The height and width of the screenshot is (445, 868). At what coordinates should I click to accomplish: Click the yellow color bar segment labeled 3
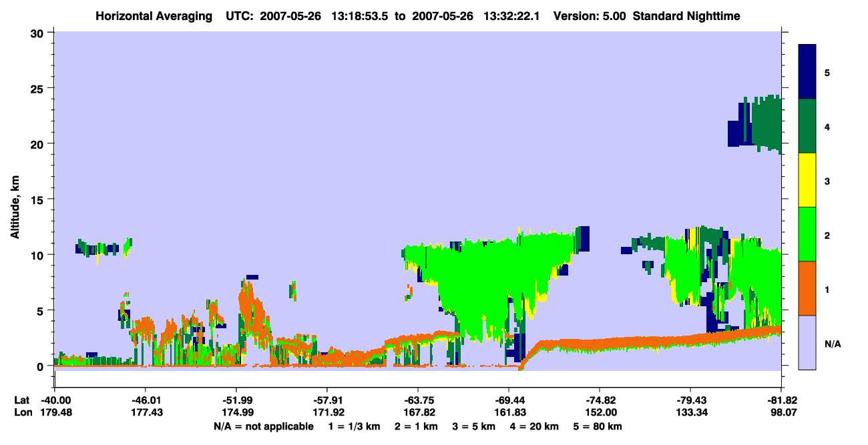point(807,180)
